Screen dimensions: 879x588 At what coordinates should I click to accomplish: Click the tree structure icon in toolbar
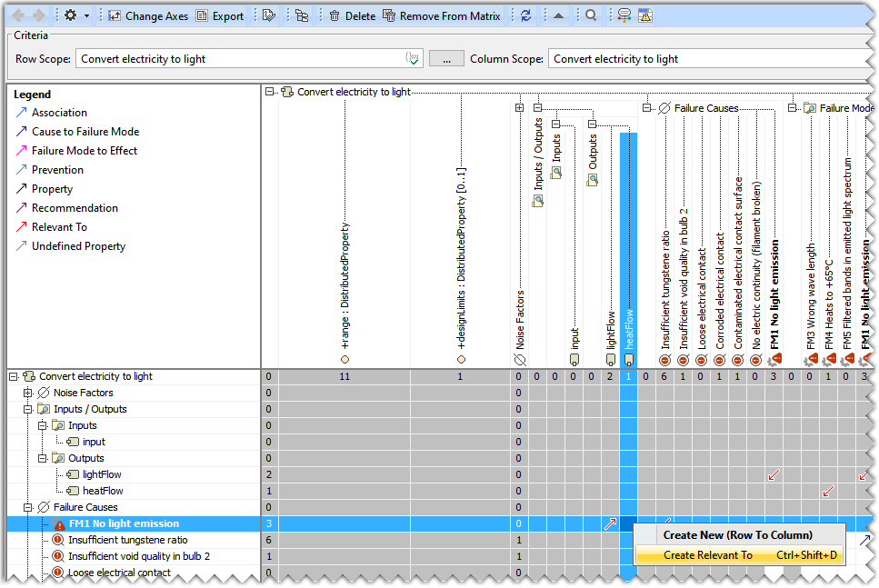[x=301, y=15]
